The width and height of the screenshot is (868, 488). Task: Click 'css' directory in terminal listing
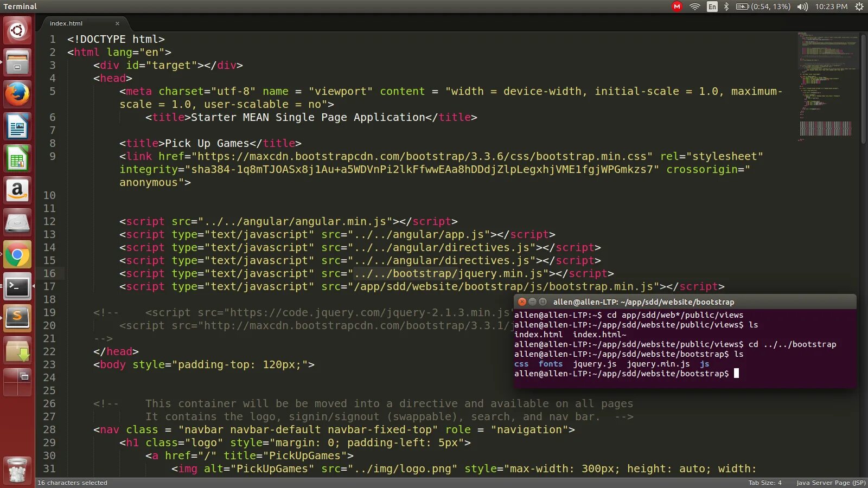[521, 364]
